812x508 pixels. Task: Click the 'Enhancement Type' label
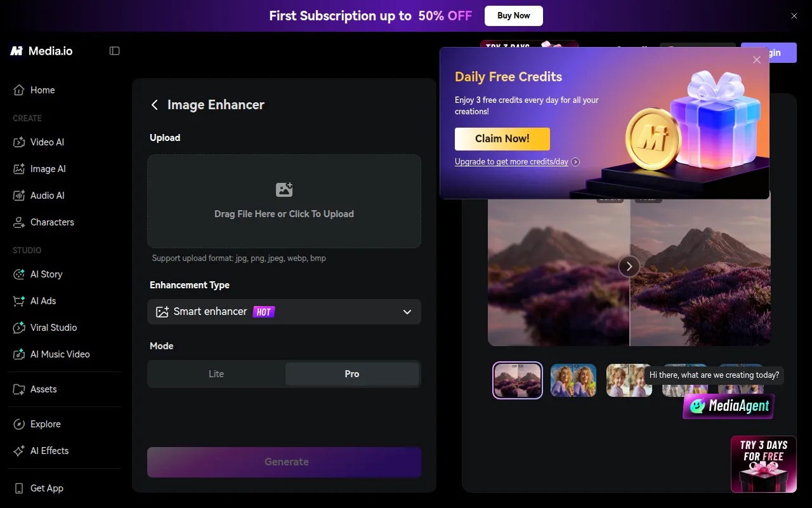coord(190,285)
